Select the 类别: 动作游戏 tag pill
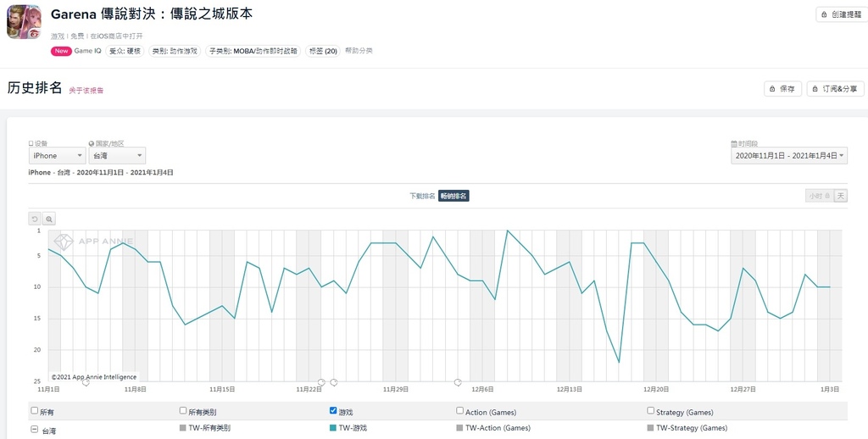Viewport: 868px width, 439px height. [x=175, y=51]
